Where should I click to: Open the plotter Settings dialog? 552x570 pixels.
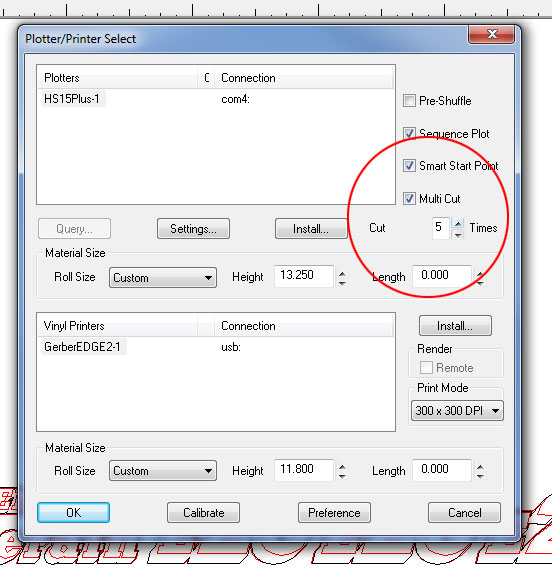coord(193,229)
